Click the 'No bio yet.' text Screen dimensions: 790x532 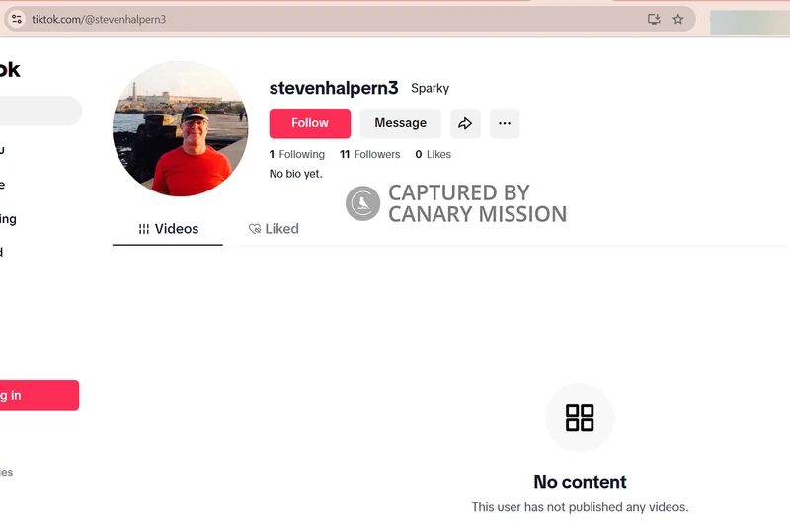(x=295, y=174)
